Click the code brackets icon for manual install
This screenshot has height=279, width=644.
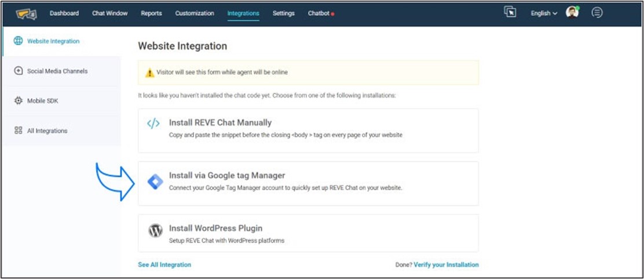[x=153, y=124]
